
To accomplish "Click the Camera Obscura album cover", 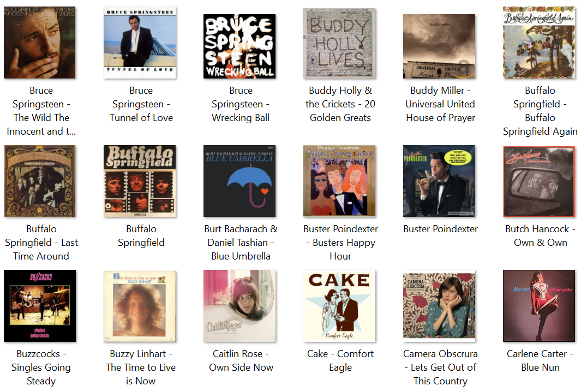I will [x=439, y=307].
